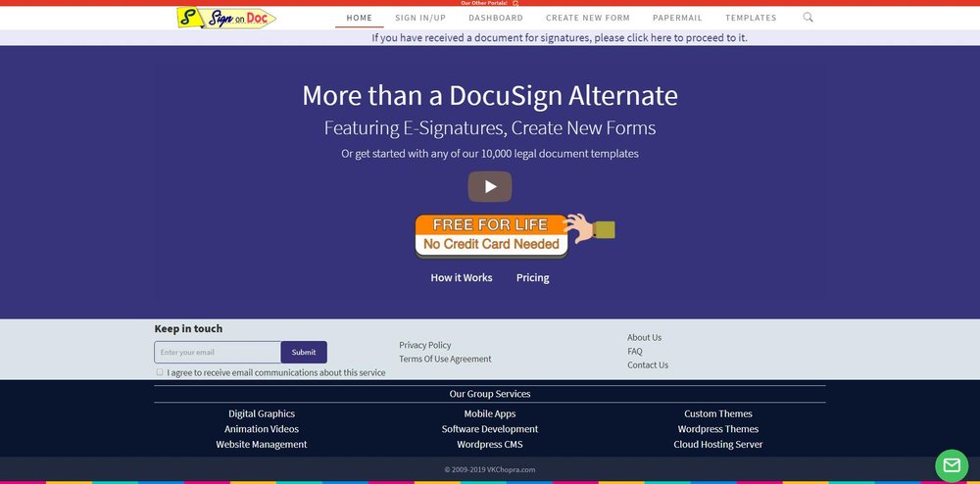
Task: Open the Papermail menu item
Action: coord(677,18)
